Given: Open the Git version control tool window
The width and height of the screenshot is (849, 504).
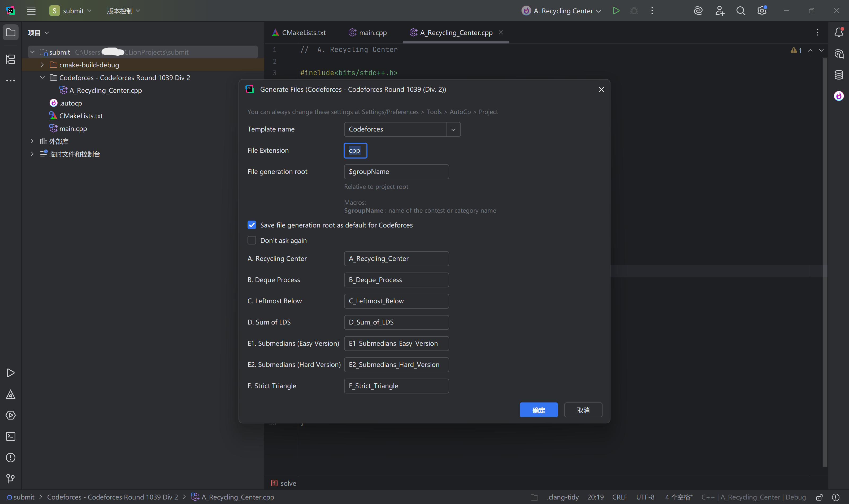Looking at the screenshot, I should [11, 479].
